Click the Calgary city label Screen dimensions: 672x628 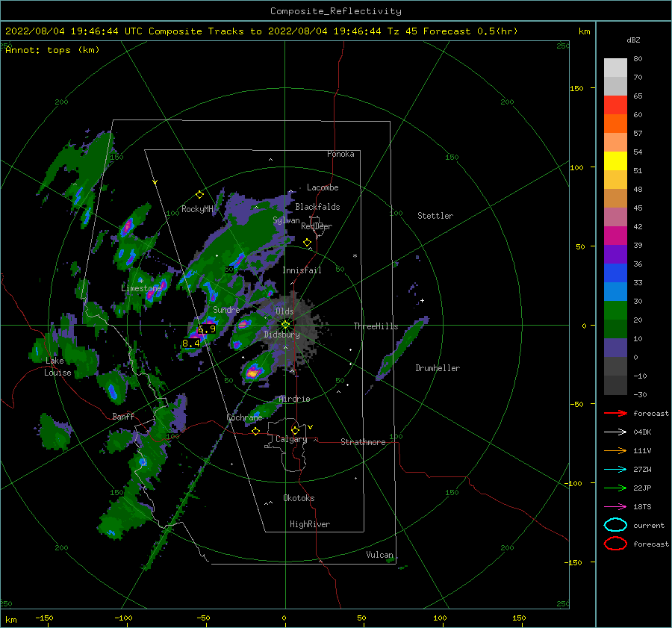coord(291,439)
